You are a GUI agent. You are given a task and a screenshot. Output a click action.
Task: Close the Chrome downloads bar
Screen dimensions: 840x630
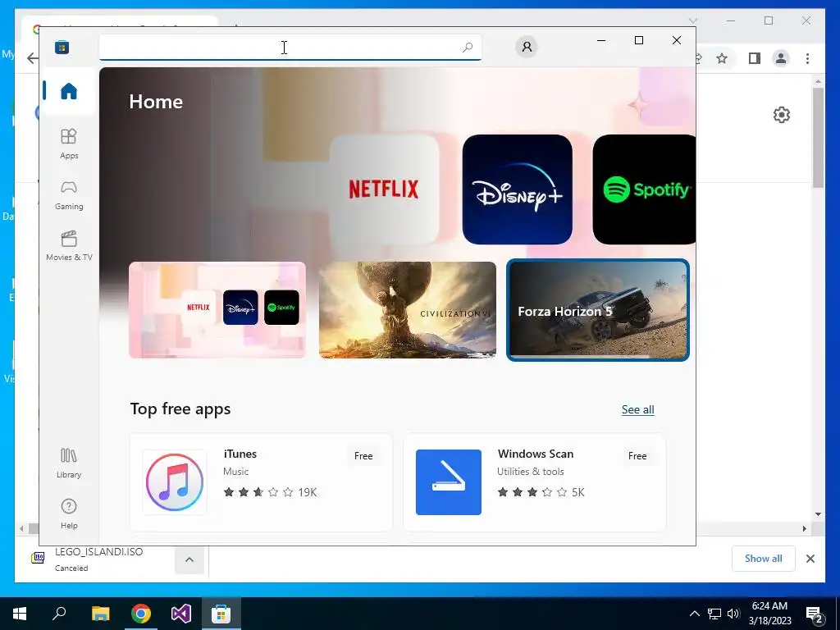tap(810, 559)
